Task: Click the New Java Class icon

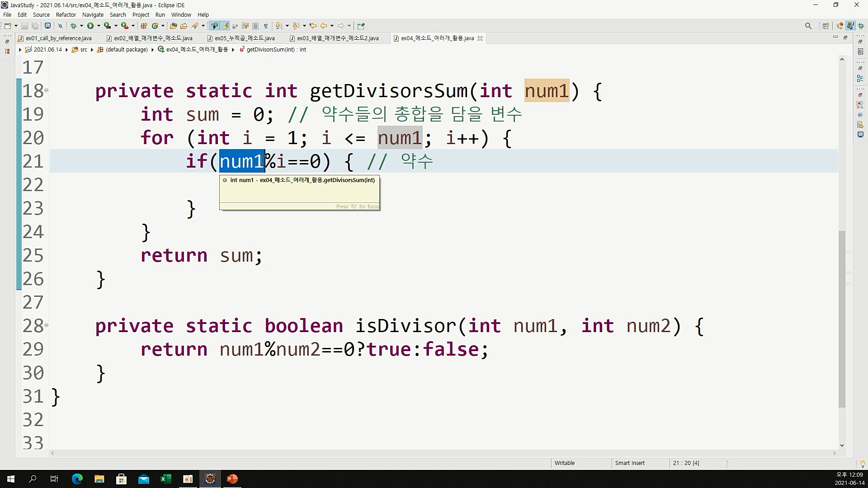Action: click(x=155, y=26)
